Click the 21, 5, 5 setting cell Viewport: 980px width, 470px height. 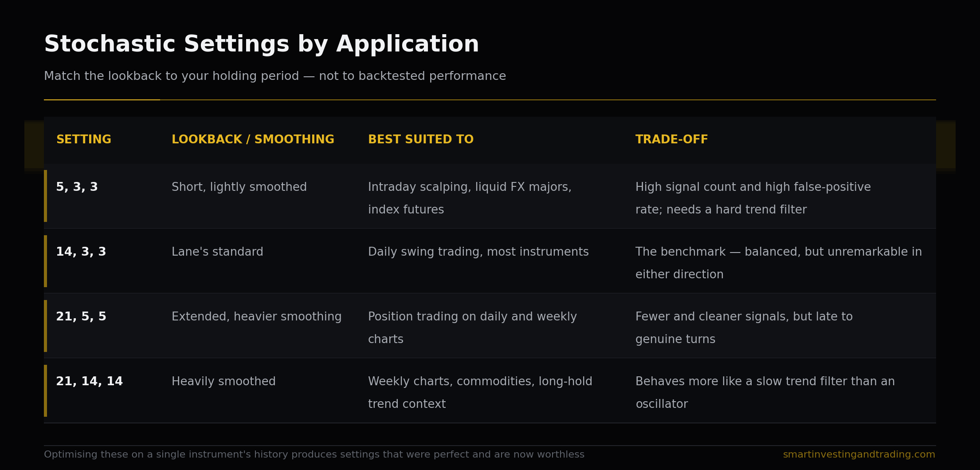81,317
